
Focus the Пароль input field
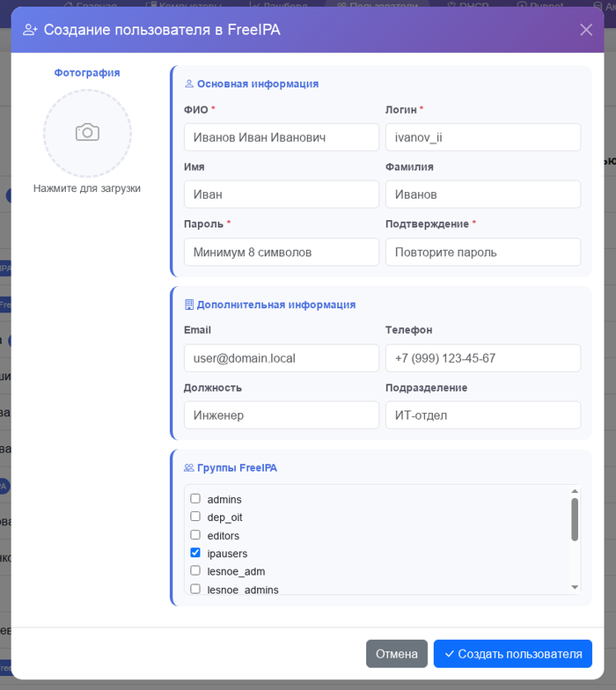point(282,252)
